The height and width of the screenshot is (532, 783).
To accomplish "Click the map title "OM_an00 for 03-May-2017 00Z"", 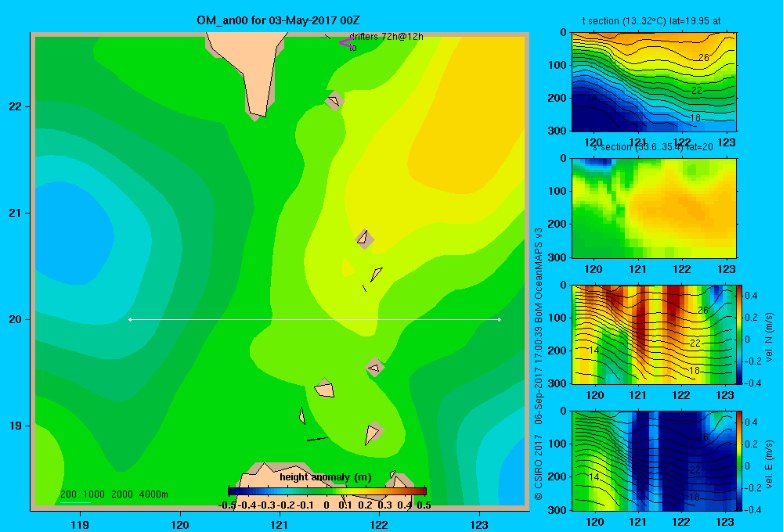I will pyautogui.click(x=278, y=20).
